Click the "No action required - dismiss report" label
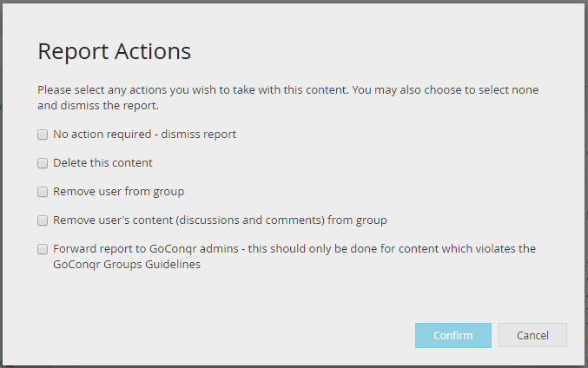 pos(144,135)
